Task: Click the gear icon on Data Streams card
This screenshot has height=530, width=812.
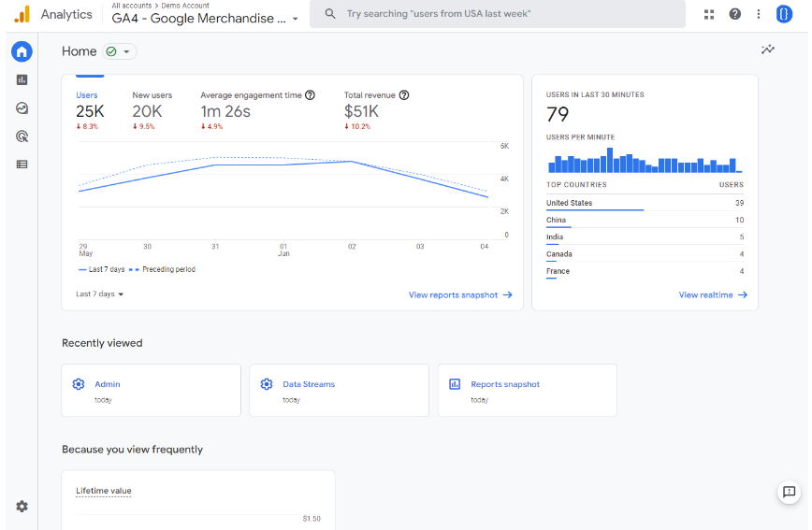Action: tap(267, 384)
